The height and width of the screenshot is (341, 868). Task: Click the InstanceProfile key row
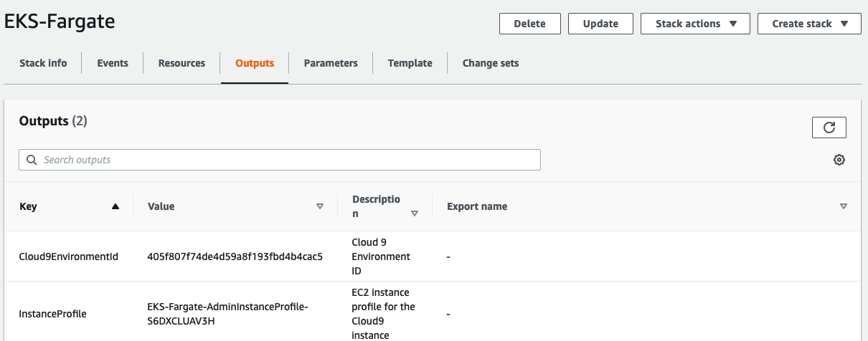pos(52,314)
